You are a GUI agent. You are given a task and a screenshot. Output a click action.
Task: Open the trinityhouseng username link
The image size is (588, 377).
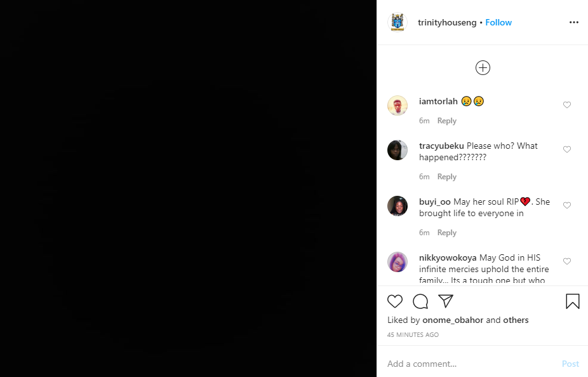[x=447, y=22]
